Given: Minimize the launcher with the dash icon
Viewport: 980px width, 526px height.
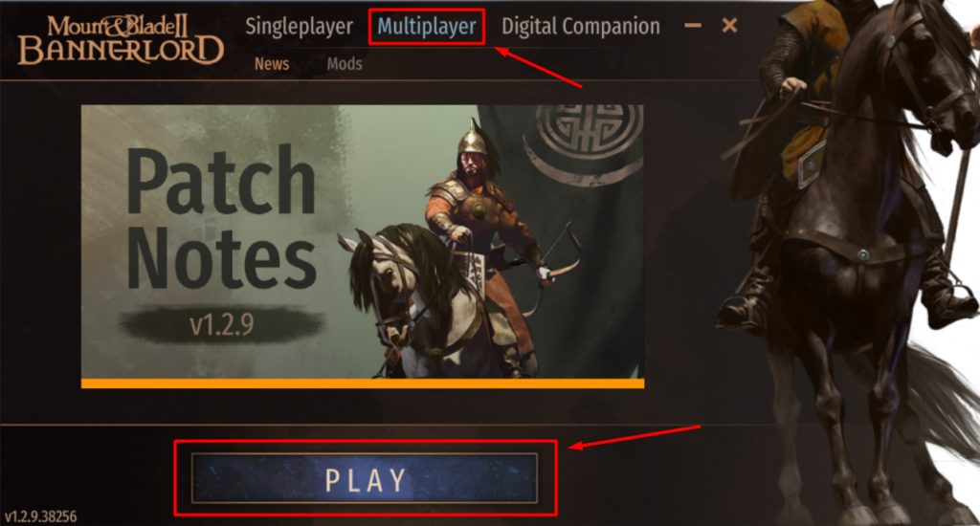Looking at the screenshot, I should pos(693,26).
